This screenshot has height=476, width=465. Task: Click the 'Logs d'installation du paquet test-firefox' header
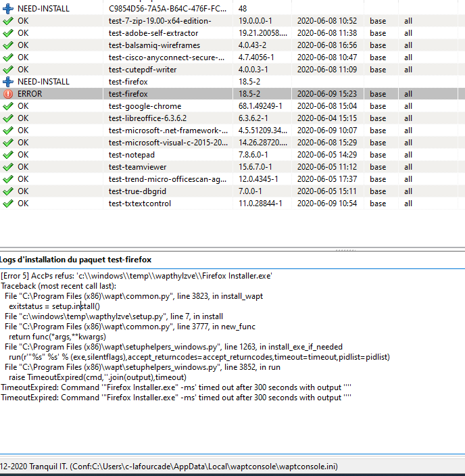tap(76, 260)
